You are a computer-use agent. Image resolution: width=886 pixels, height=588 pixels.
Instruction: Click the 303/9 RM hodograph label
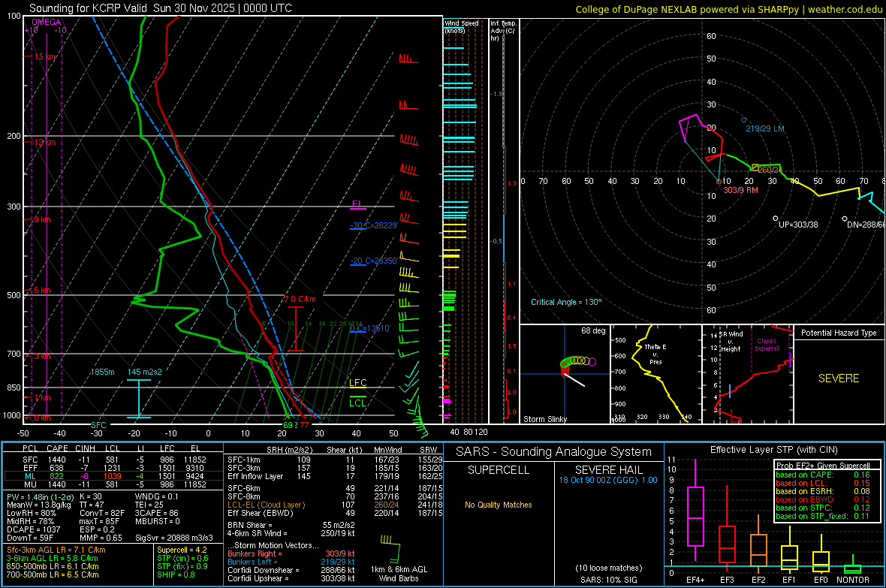(x=741, y=190)
